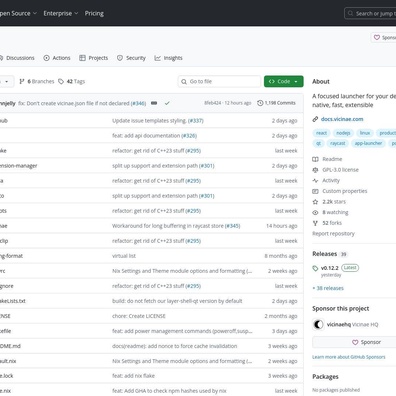Click the Readme book icon
Screen dimensions: 396x396
(x=315, y=159)
